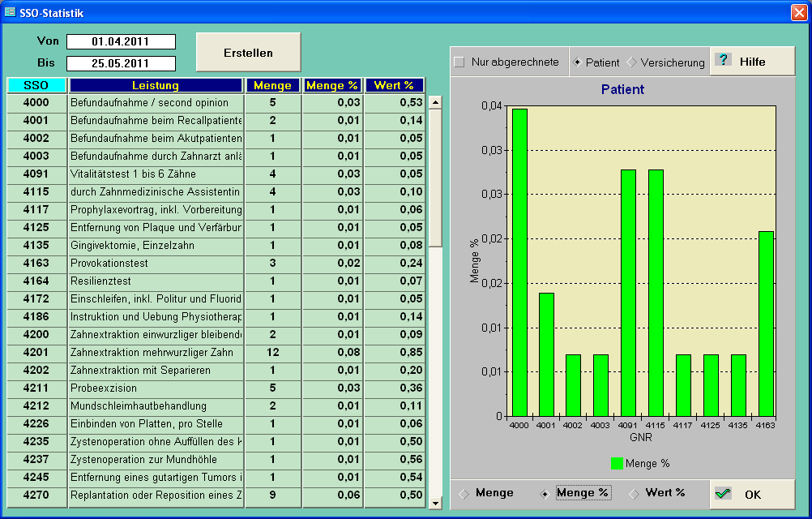This screenshot has height=519, width=812.
Task: Click the question mark Hilfe icon
Action: 724,61
